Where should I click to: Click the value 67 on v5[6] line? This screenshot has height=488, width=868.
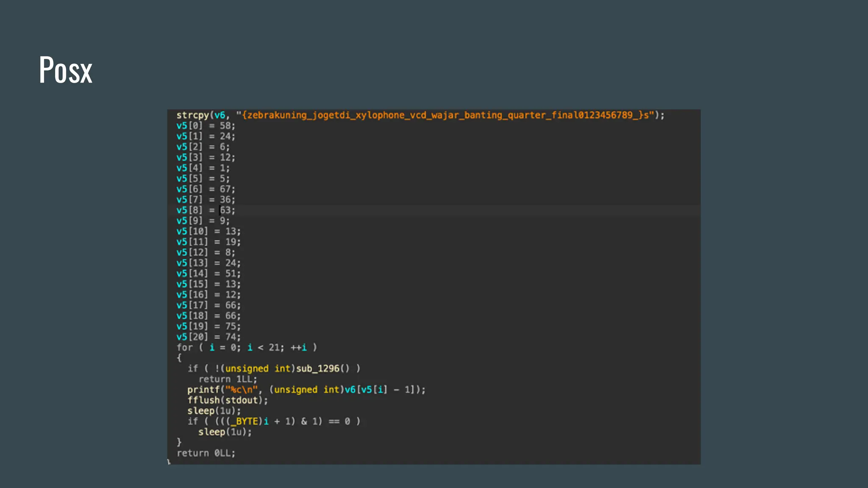225,189
